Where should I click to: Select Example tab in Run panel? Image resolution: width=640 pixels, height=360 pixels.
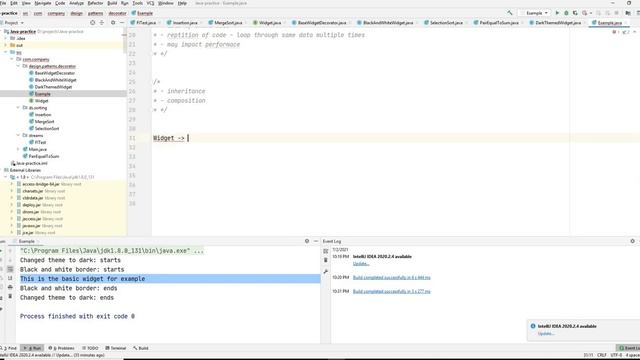click(x=27, y=242)
